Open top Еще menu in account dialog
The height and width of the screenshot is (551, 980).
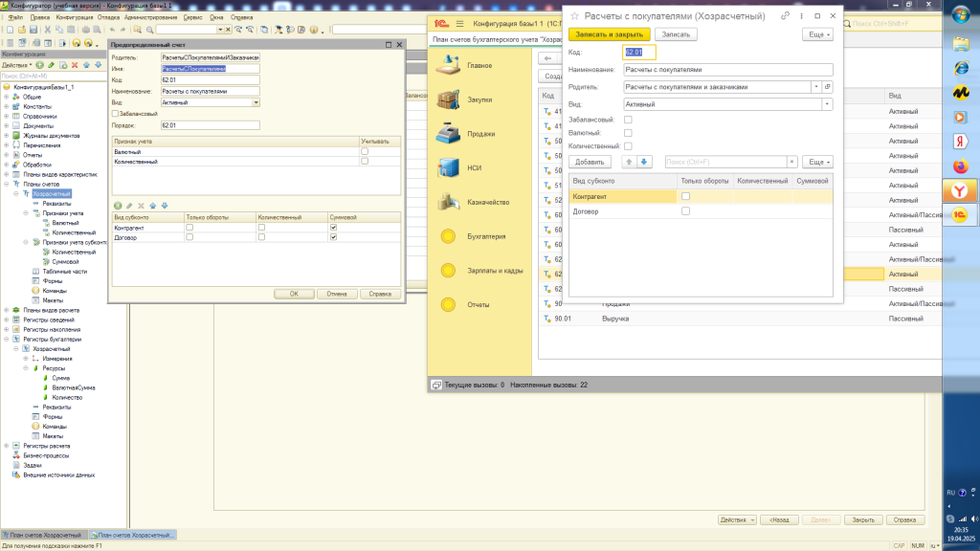(817, 34)
